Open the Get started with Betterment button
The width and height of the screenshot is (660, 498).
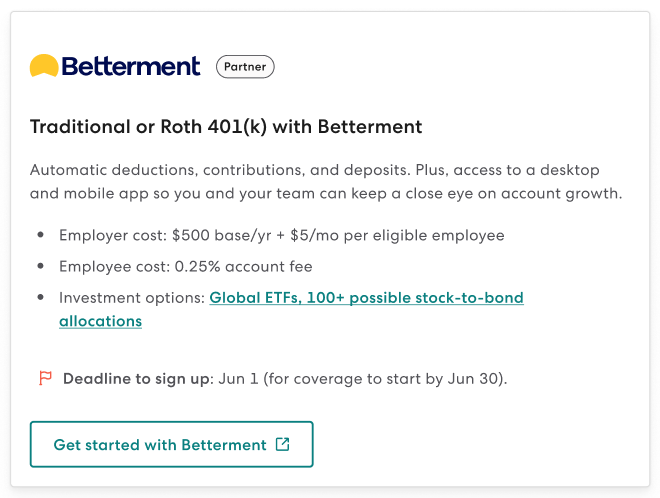point(172,444)
